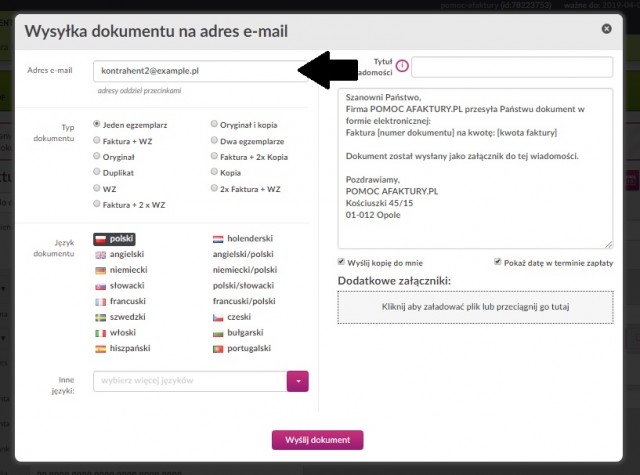640x475 pixels.
Task: Toggle Wyślij kopię do mnie checkbox
Action: (341, 262)
